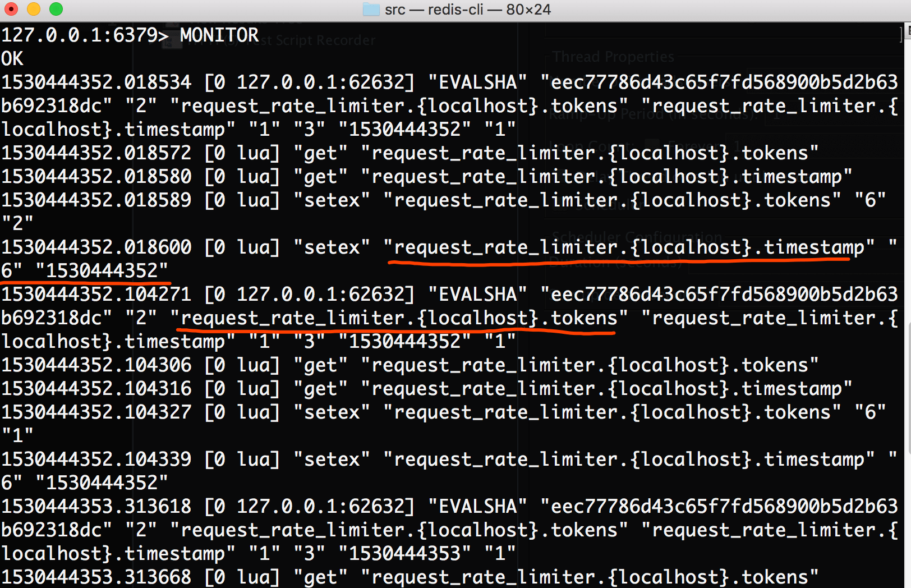Click timestamp 1530444352.018534
This screenshot has width=911, height=588.
click(96, 82)
